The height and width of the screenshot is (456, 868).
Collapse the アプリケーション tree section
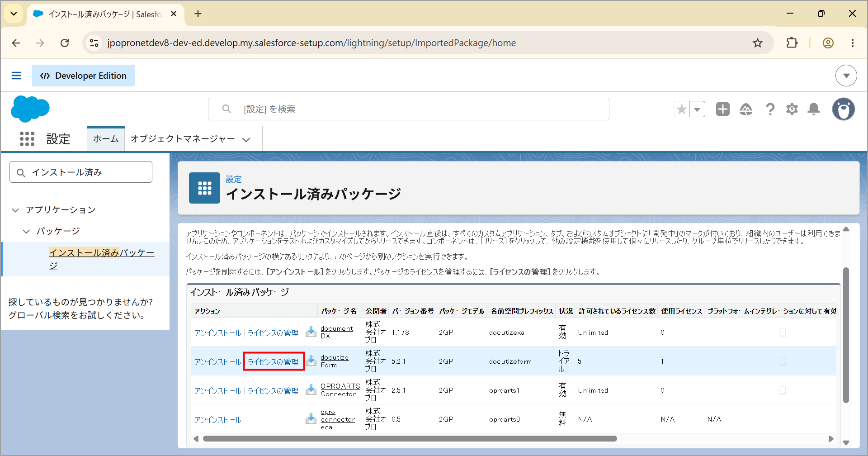pos(15,210)
